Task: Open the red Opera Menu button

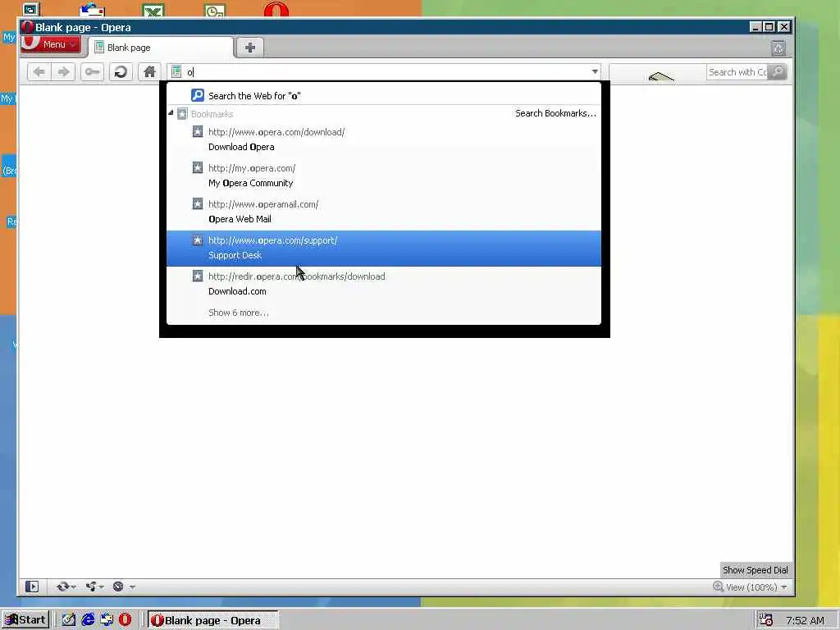Action: point(51,44)
